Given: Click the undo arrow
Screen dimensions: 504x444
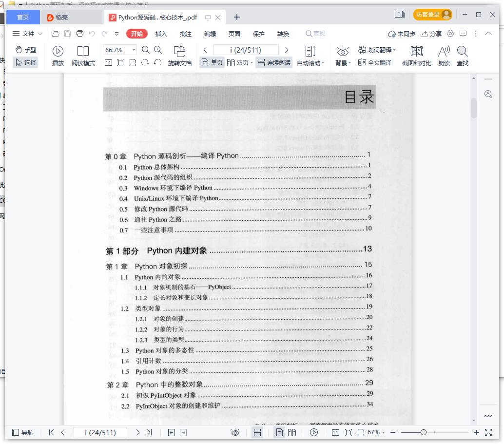Looking at the screenshot, I should click(92, 34).
